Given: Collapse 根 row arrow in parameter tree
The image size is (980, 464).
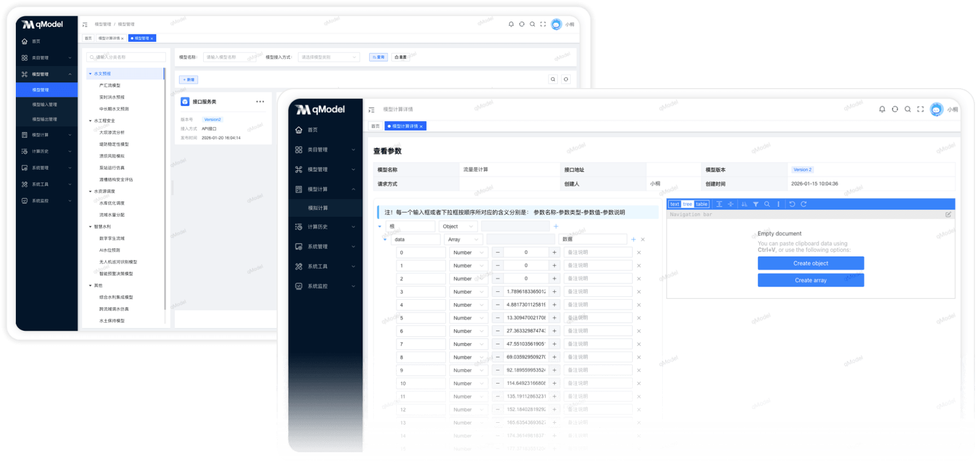Looking at the screenshot, I should tap(380, 226).
